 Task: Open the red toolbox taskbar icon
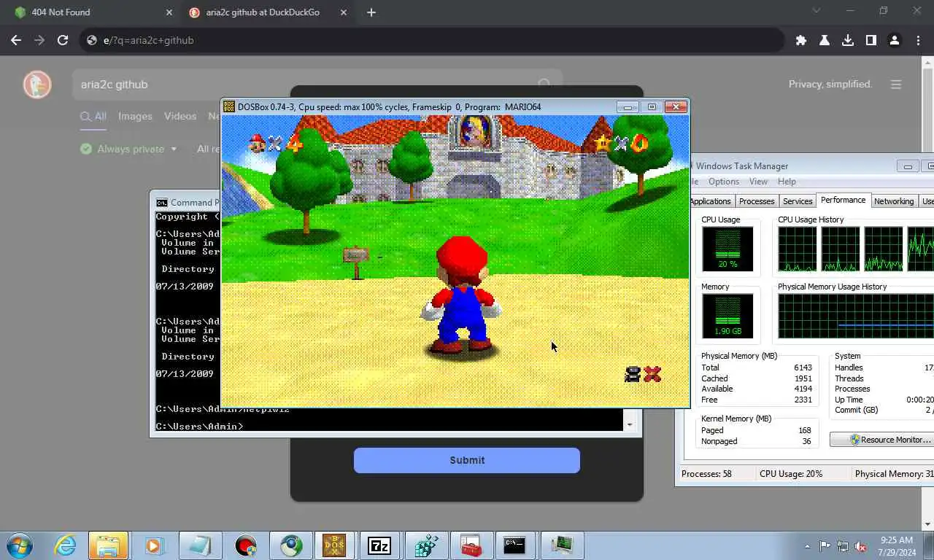pyautogui.click(x=471, y=545)
